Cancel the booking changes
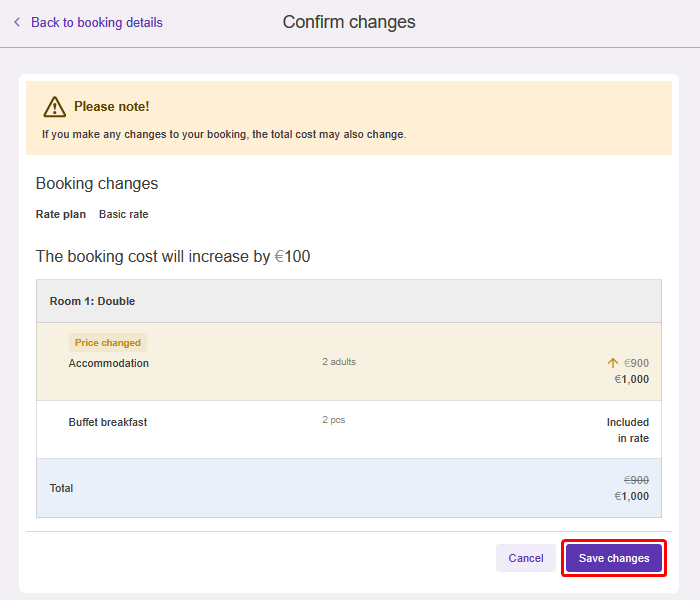This screenshot has height=600, width=700. click(x=525, y=558)
